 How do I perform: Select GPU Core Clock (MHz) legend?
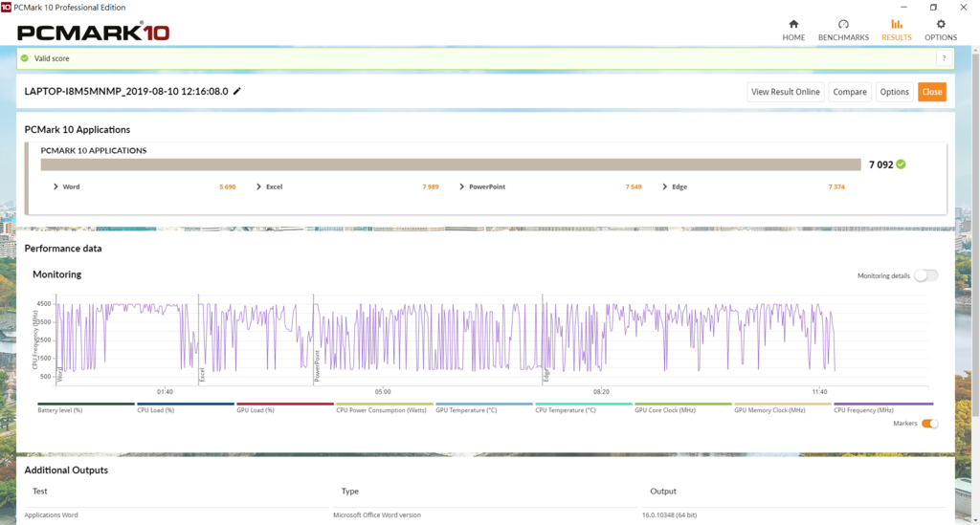(682, 407)
